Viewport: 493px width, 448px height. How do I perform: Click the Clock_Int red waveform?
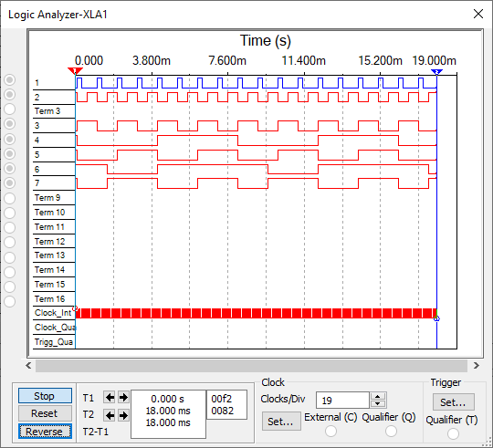(x=256, y=313)
